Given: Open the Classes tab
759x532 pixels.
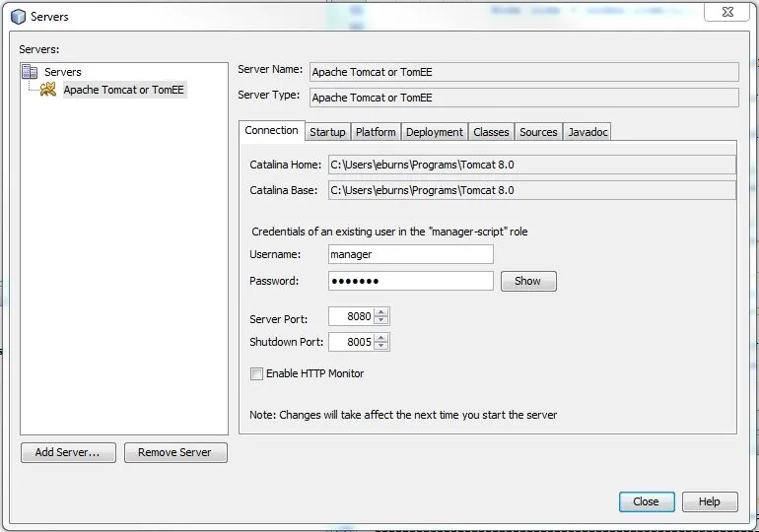Looking at the screenshot, I should pos(491,132).
